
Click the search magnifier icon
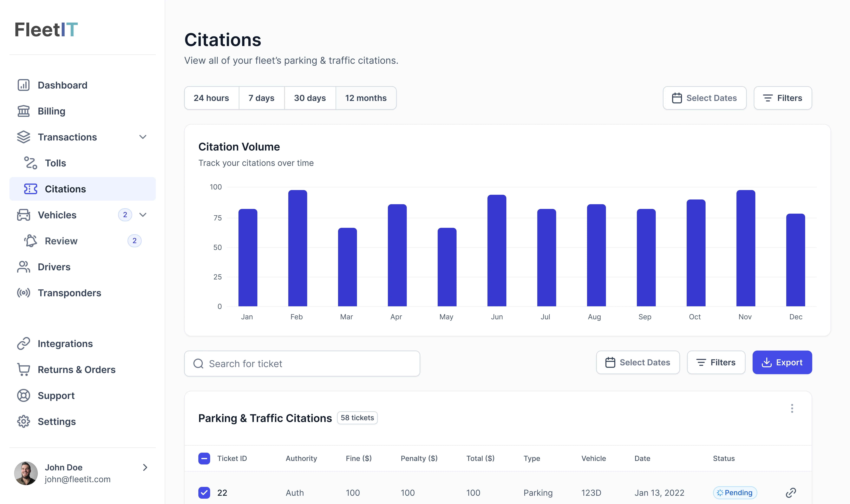198,364
